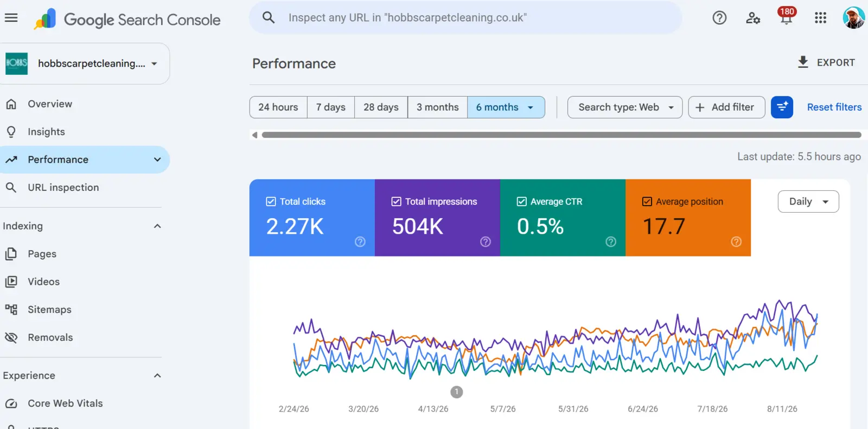Open the user account avatar
The height and width of the screenshot is (429, 868).
click(853, 18)
